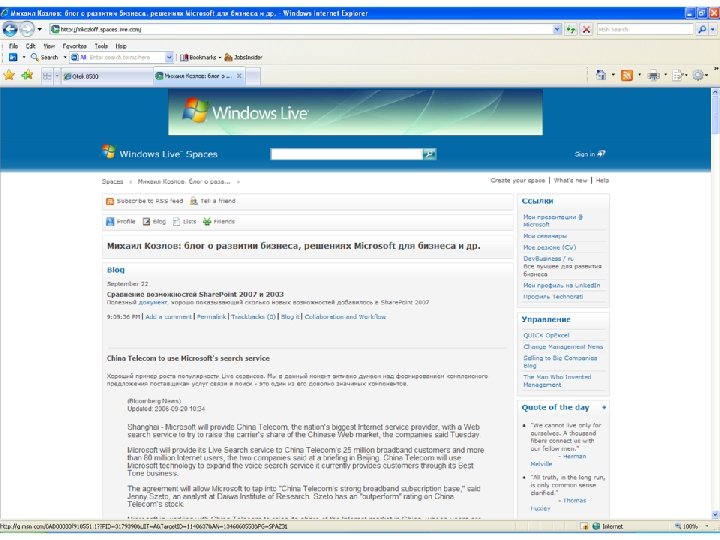Expand the RSS Feeds dropdown arrow
Image resolution: width=720 pixels, height=540 pixels.
click(x=639, y=75)
